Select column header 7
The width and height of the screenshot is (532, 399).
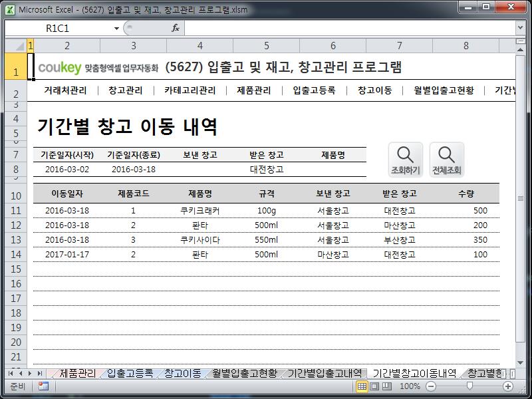pyautogui.click(x=400, y=45)
